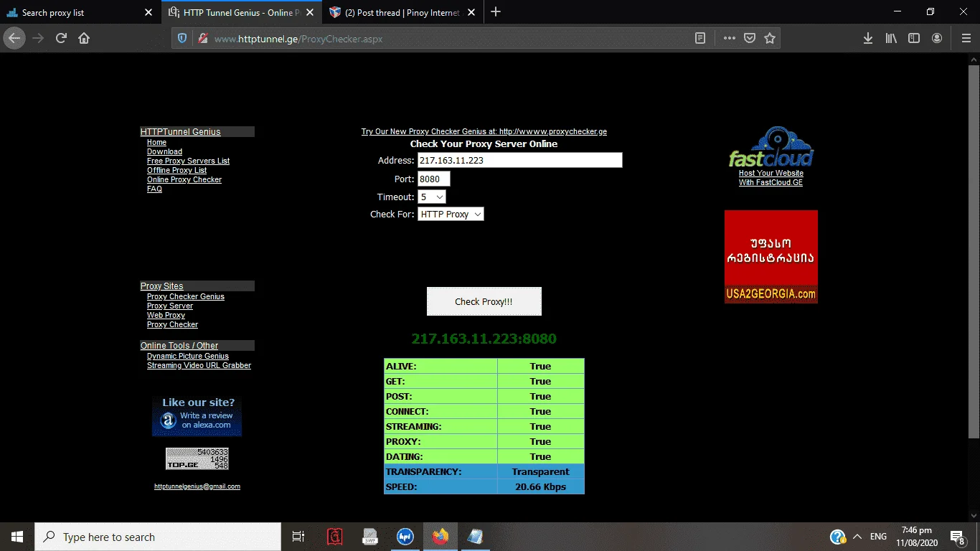Open the downloads panel

[x=867, y=39]
